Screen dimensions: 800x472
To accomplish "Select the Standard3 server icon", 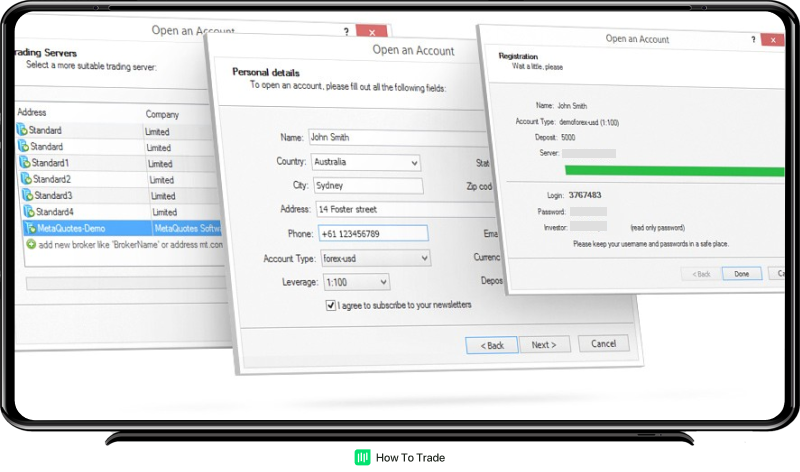I will click(26, 195).
